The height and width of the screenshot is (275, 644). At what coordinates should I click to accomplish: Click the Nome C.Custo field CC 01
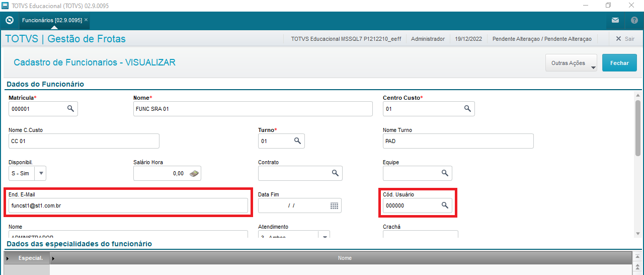tap(84, 141)
